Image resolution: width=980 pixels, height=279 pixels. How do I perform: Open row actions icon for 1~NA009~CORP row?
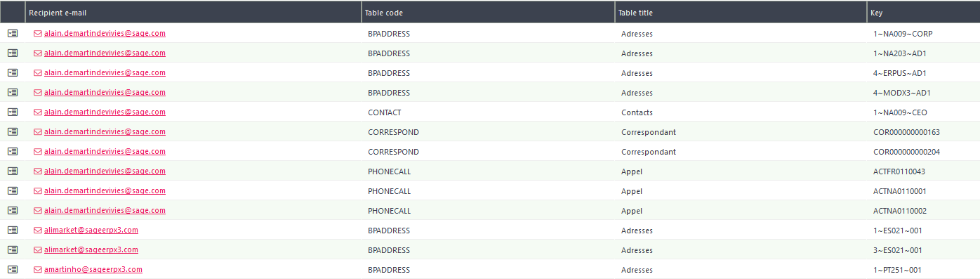click(13, 33)
